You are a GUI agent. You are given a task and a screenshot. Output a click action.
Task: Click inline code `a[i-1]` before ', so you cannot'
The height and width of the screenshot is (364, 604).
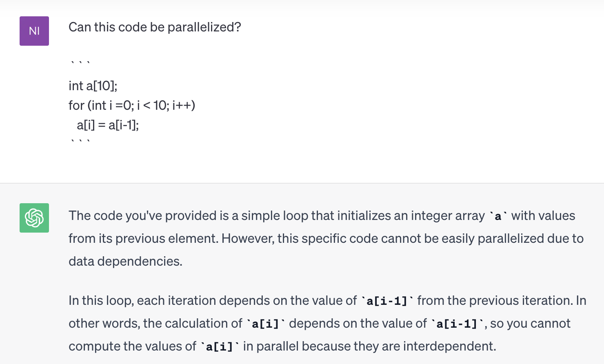457,324
